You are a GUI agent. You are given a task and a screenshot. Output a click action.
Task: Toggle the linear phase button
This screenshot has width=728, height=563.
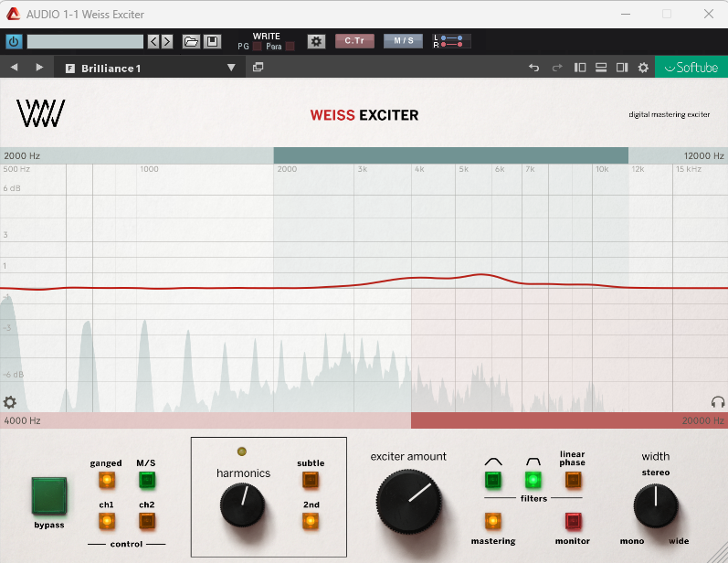[x=573, y=480]
